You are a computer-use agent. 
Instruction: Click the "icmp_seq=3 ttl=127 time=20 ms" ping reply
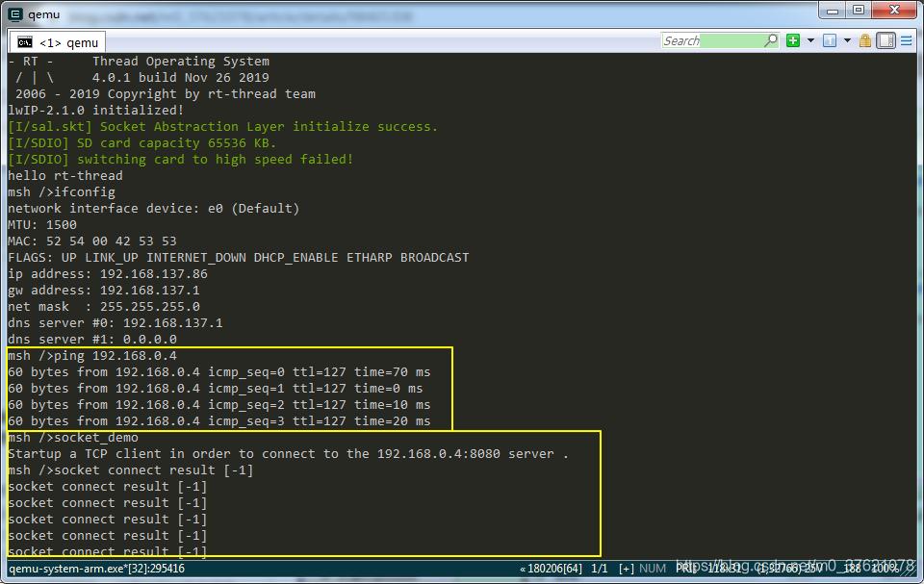[320, 421]
